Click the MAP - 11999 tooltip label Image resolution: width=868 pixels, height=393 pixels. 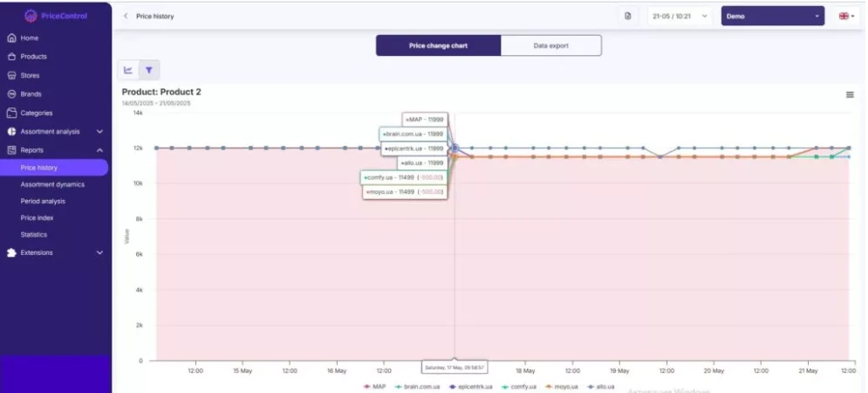tap(425, 120)
